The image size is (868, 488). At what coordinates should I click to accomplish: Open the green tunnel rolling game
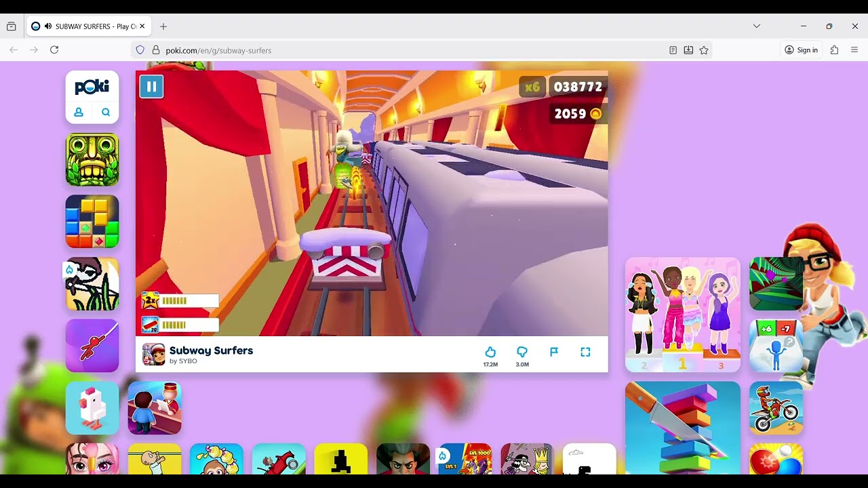tap(776, 284)
